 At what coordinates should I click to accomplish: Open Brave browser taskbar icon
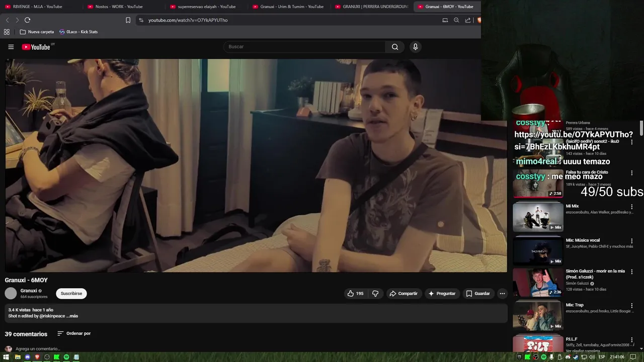37,357
